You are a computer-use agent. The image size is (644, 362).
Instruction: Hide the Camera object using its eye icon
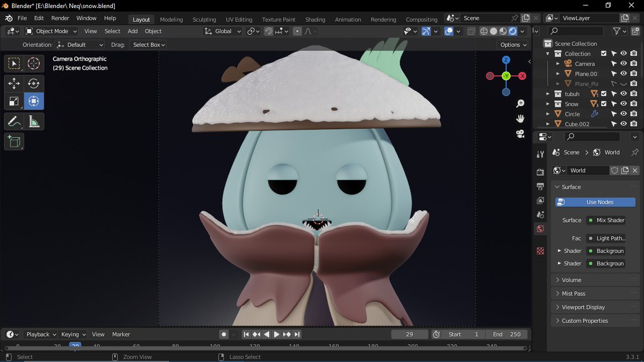[x=624, y=64]
